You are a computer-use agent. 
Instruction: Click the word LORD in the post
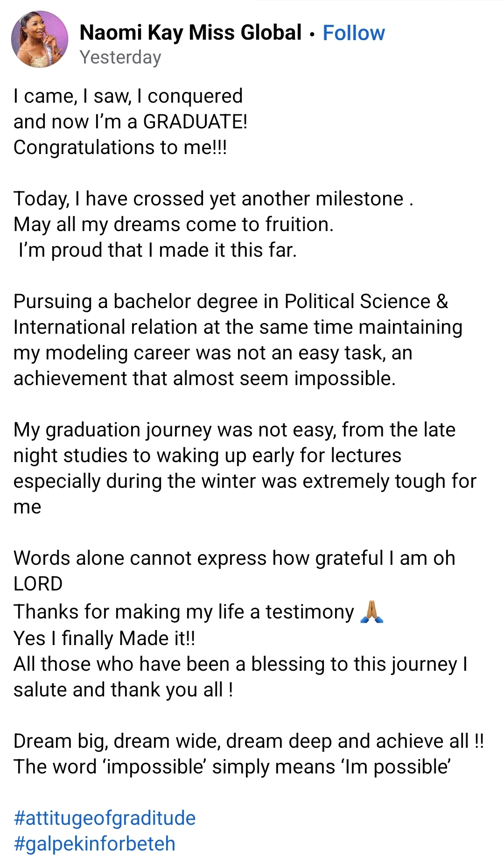(x=38, y=584)
